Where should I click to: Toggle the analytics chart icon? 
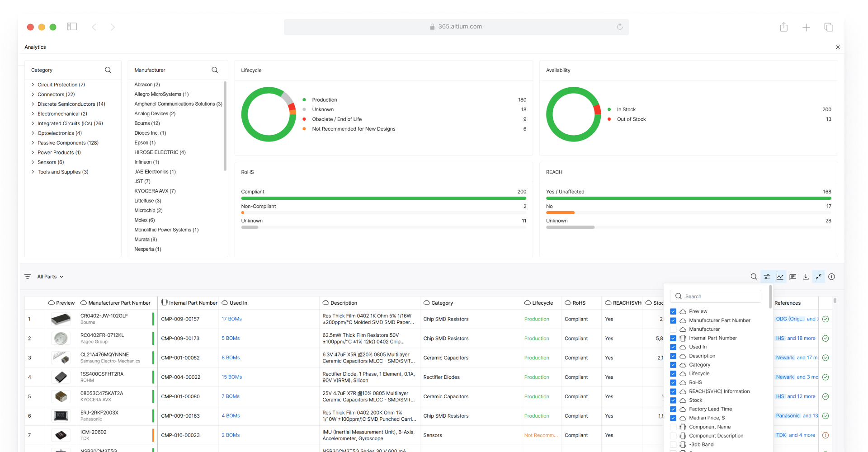780,277
